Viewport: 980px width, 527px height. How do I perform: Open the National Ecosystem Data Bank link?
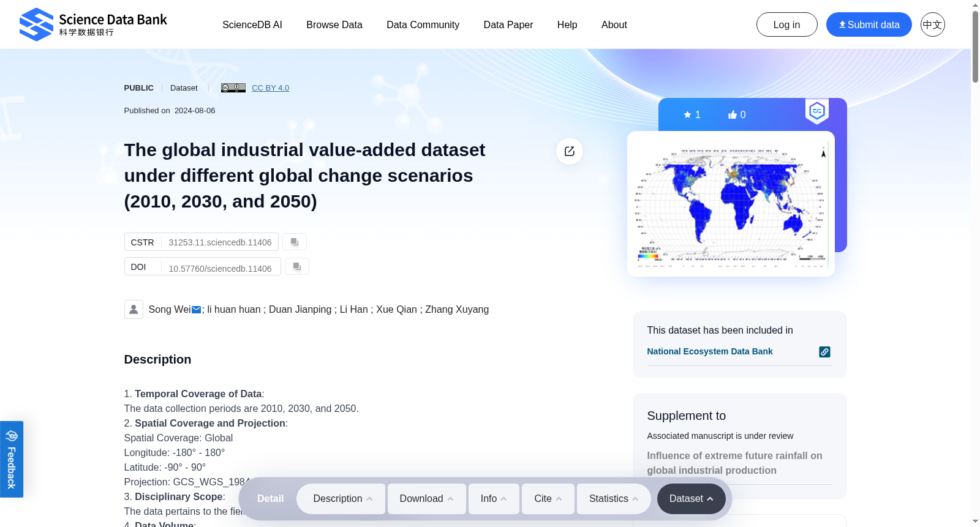(x=710, y=351)
